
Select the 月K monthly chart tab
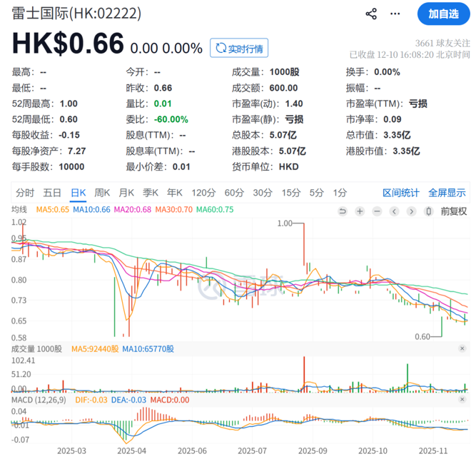coord(126,192)
